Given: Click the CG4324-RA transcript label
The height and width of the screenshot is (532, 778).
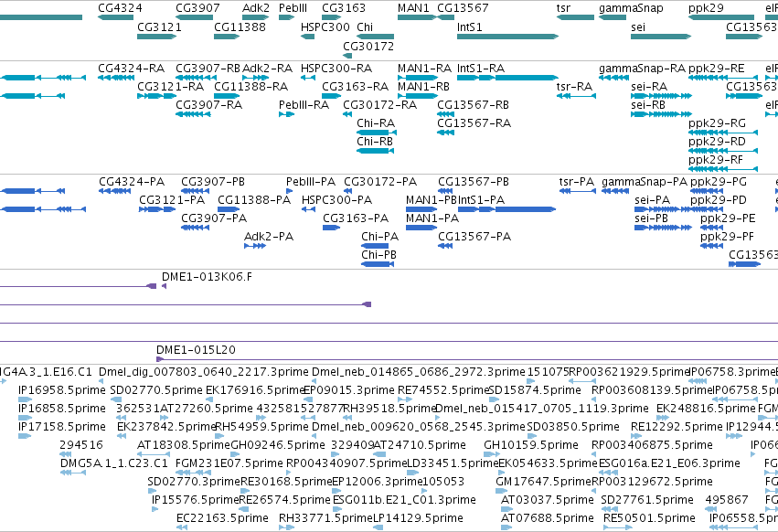Looking at the screenshot, I should coord(131,68).
